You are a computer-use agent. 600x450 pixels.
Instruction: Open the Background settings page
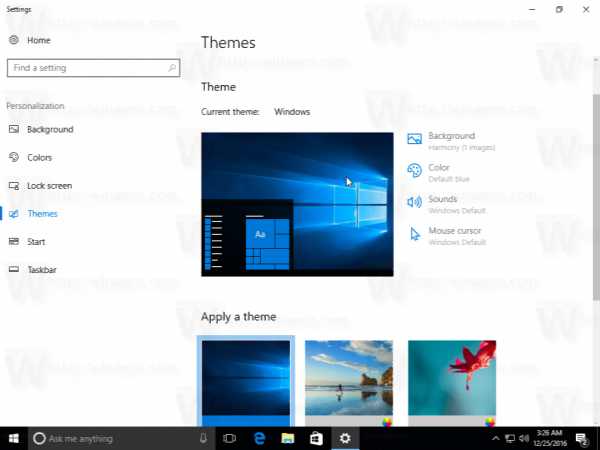click(49, 130)
